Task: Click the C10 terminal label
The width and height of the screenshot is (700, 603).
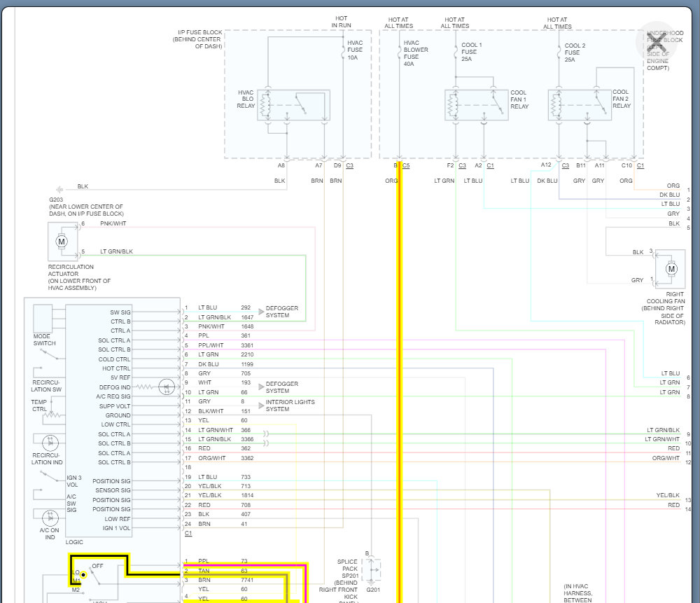Action: pyautogui.click(x=626, y=166)
